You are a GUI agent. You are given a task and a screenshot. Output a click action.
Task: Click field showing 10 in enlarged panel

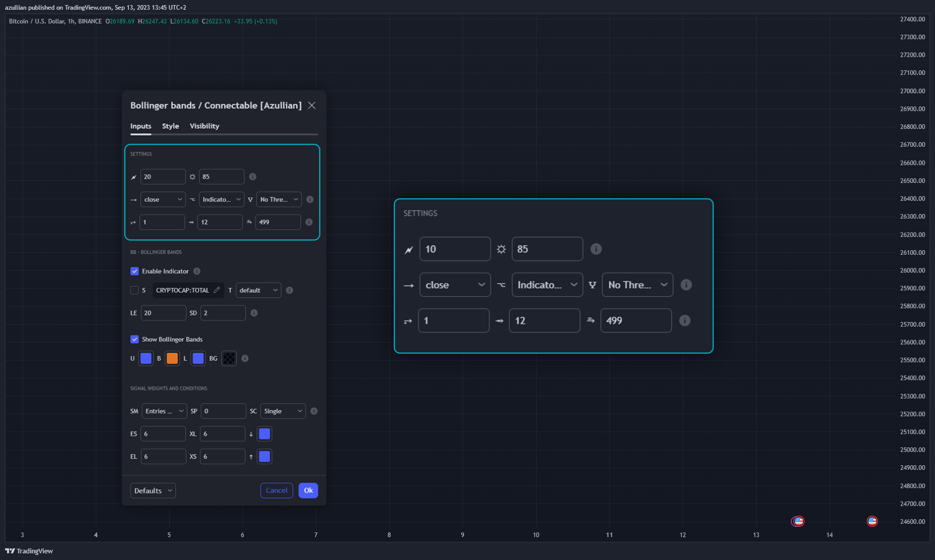[455, 249]
